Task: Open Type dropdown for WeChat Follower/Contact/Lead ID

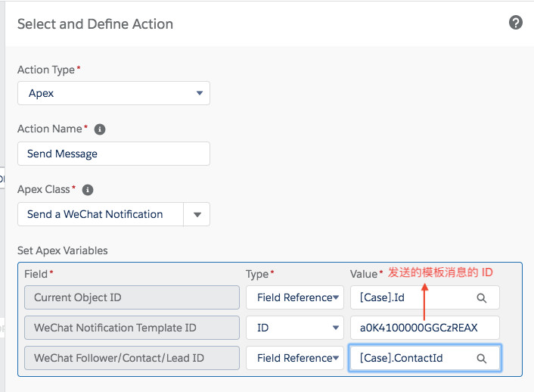Action: pyautogui.click(x=295, y=358)
